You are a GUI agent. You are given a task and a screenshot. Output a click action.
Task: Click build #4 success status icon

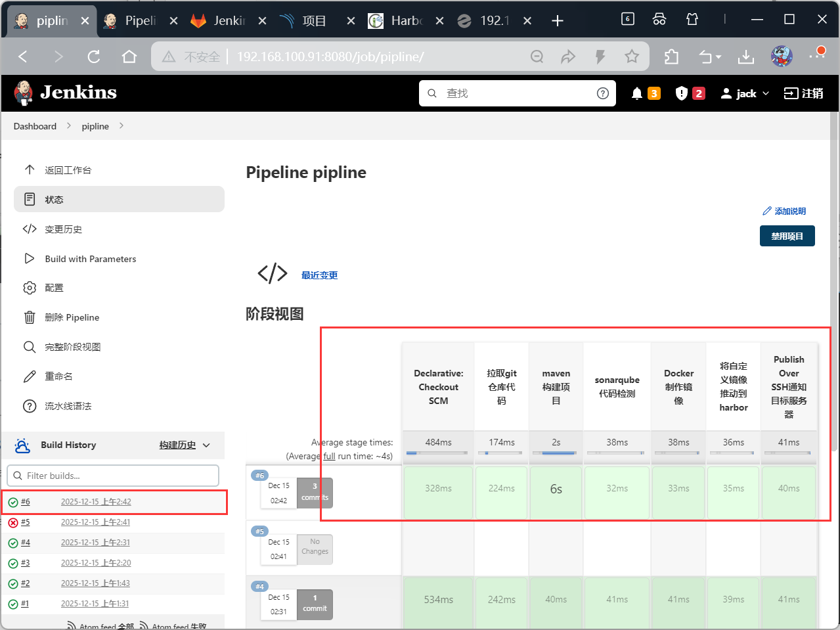[x=12, y=543]
